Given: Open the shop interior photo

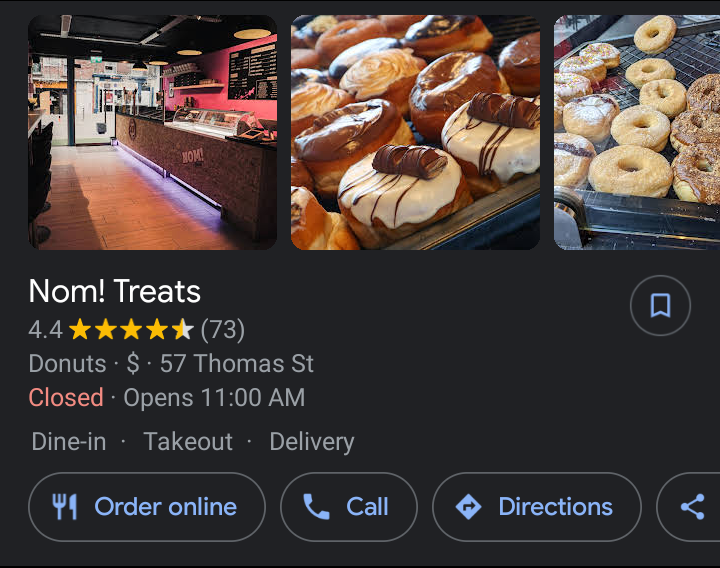Looking at the screenshot, I should point(152,132).
